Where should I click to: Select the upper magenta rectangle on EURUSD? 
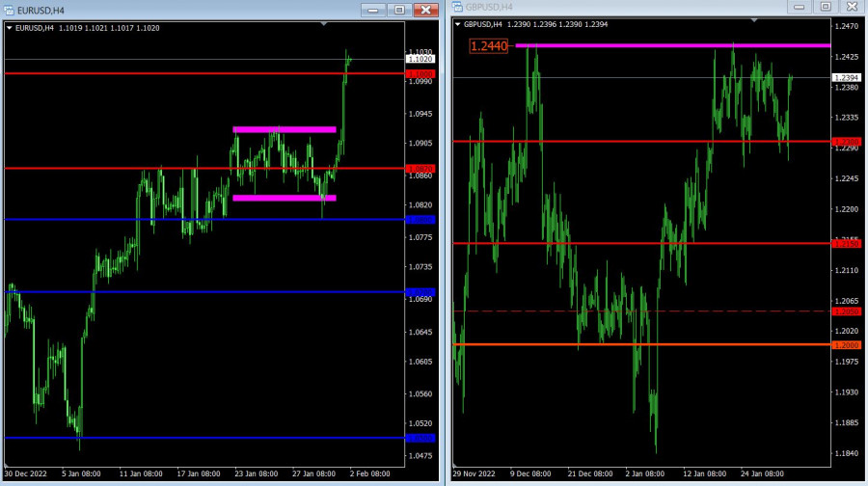coord(285,129)
